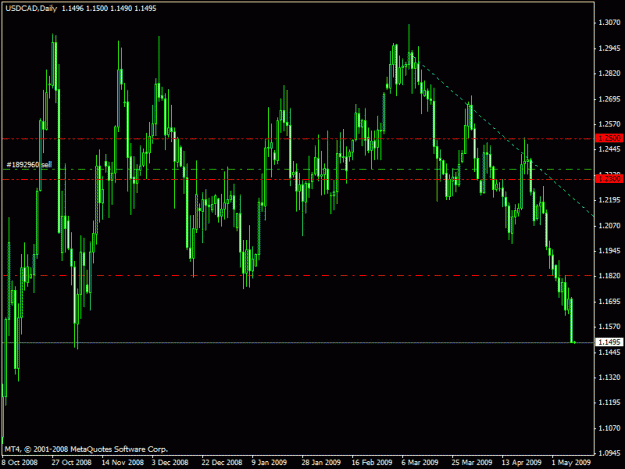Click the 14 Nov 2008 date label
The width and height of the screenshot is (625, 469).
(122, 463)
